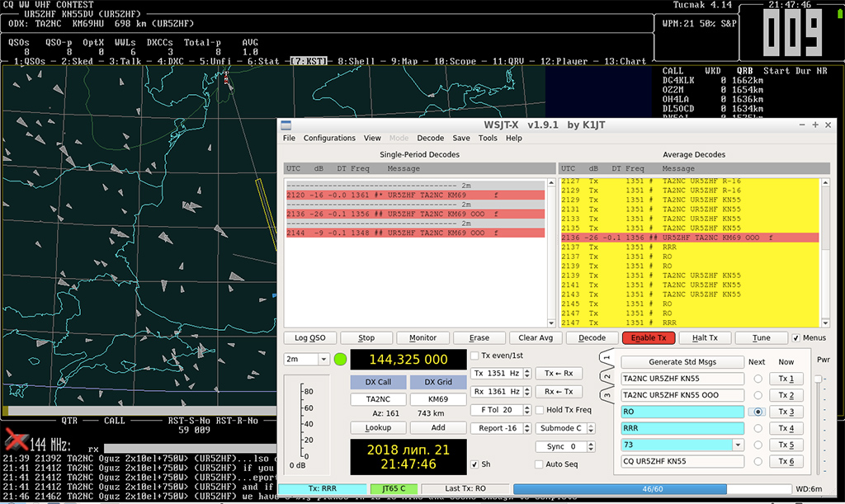This screenshot has width=845, height=504.
Task: Select the Next radio for the OOO message
Action: click(758, 395)
